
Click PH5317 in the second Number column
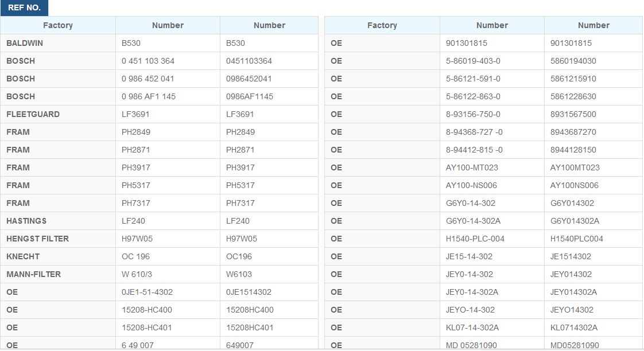point(240,185)
